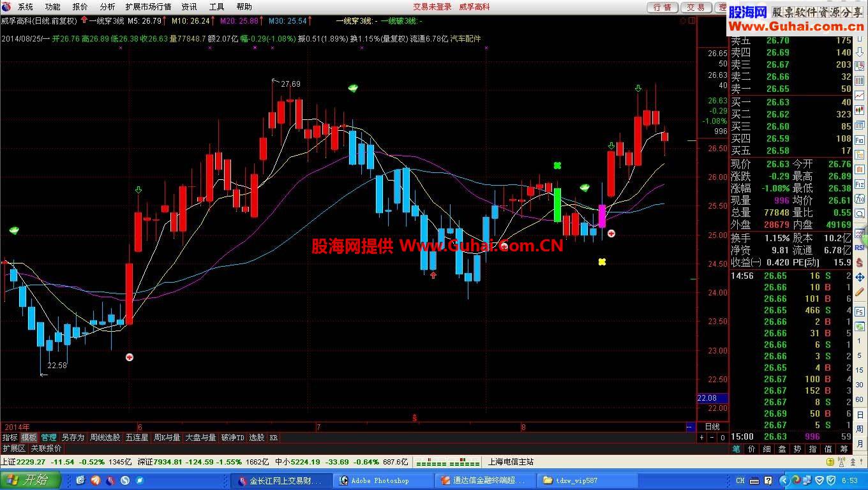This screenshot has width=868, height=490.
Task: Open the 帮助 menu
Action: (244, 7)
